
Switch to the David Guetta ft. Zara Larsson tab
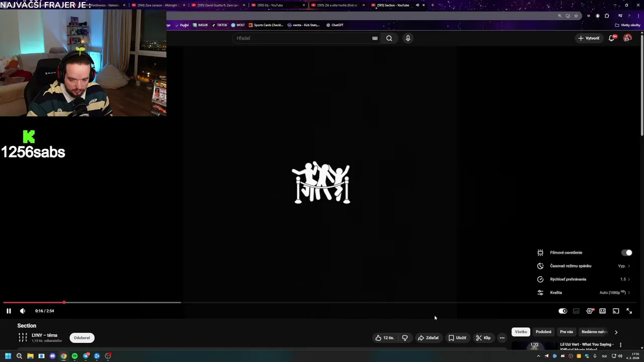[x=218, y=5]
